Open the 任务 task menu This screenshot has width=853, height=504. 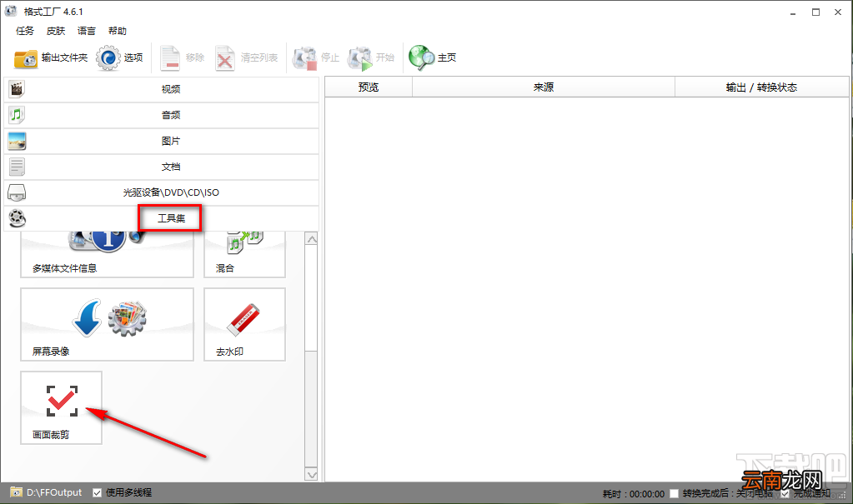click(x=25, y=31)
